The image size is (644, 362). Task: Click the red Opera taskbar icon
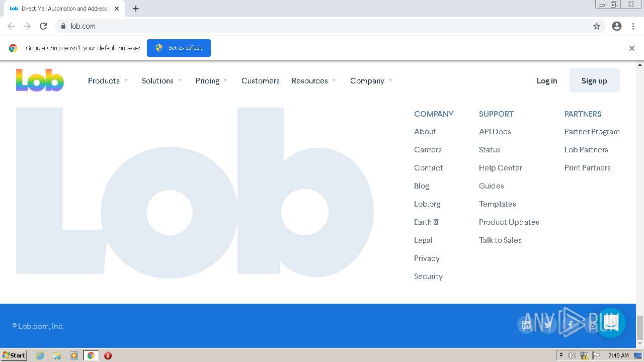click(x=108, y=355)
